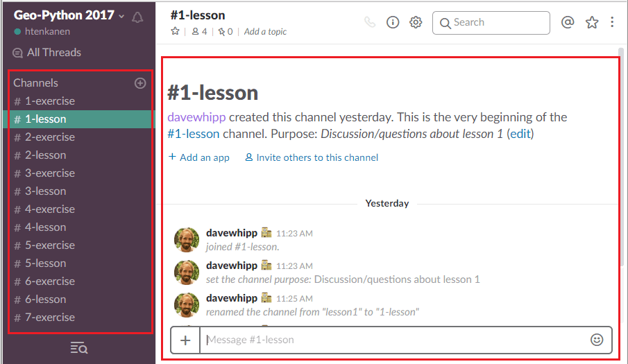
Task: Open the more options vertical dots menu
Action: [x=612, y=22]
